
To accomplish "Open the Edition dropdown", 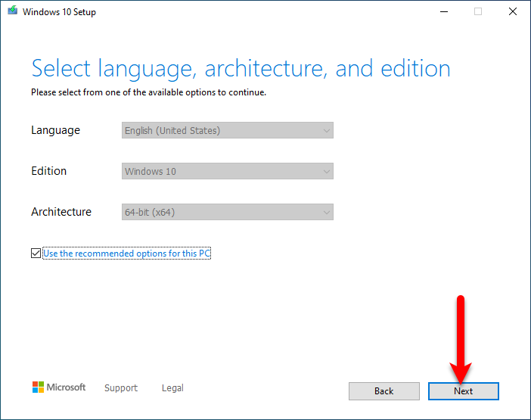I will coord(227,171).
